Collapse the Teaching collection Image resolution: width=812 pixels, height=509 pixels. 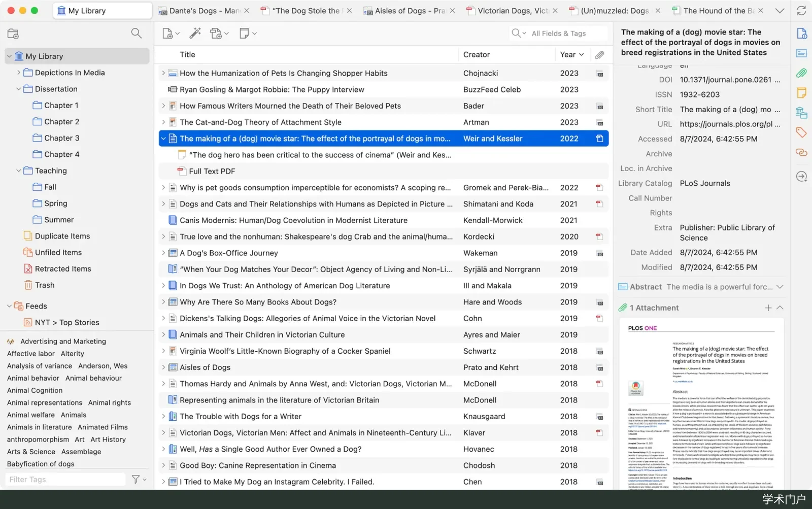18,171
